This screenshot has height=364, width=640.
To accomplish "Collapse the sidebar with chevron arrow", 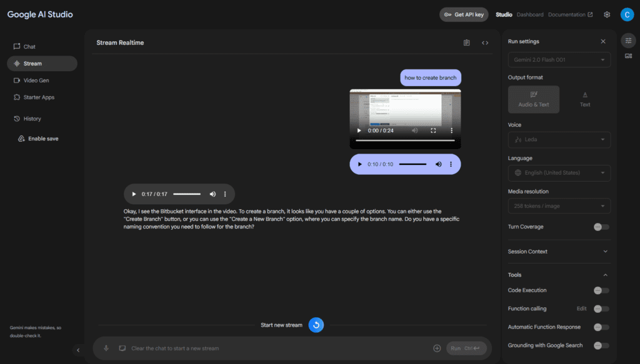I will coord(78,350).
